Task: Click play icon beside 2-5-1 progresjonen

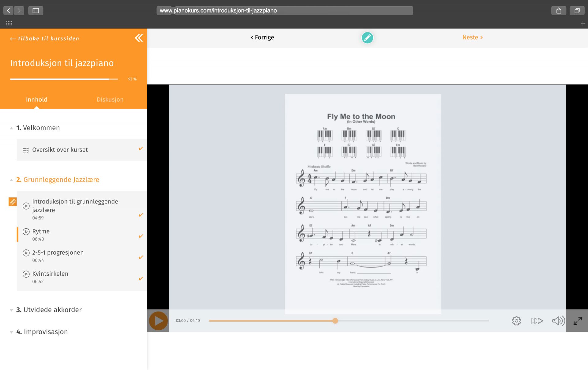Action: point(26,253)
